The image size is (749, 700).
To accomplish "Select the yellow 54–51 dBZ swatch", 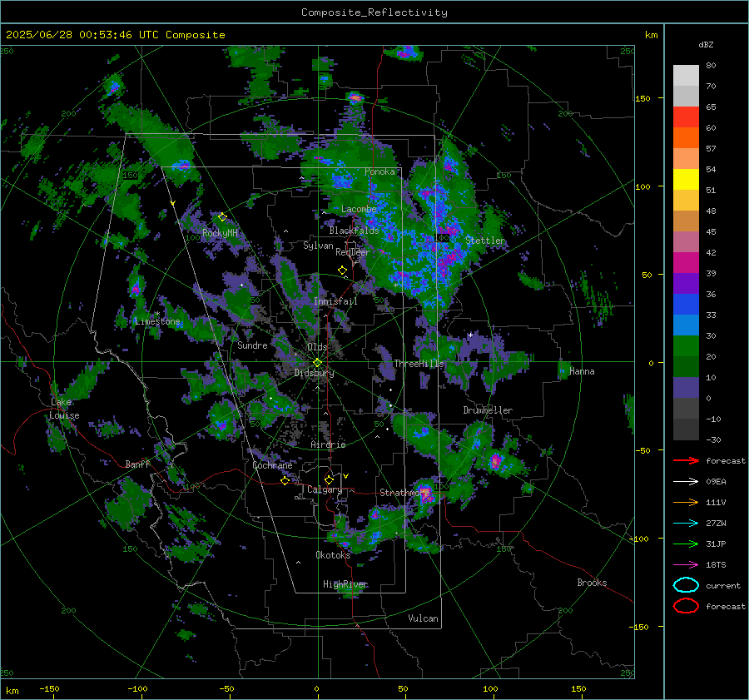I will tap(686, 180).
